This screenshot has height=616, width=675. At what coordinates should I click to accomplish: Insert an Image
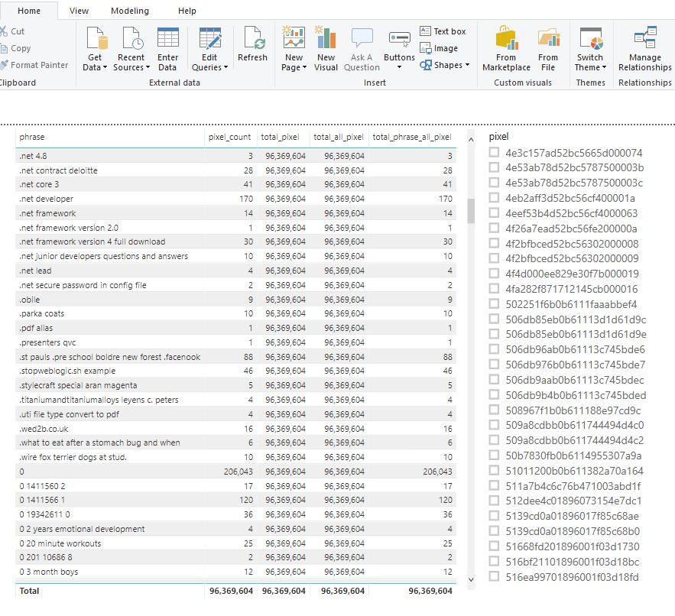pyautogui.click(x=439, y=48)
